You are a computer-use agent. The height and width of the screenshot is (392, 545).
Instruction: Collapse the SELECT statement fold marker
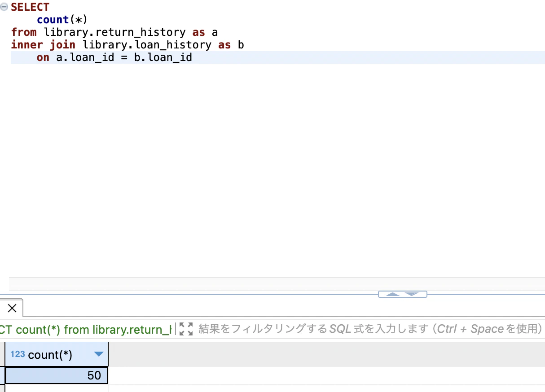click(x=4, y=7)
